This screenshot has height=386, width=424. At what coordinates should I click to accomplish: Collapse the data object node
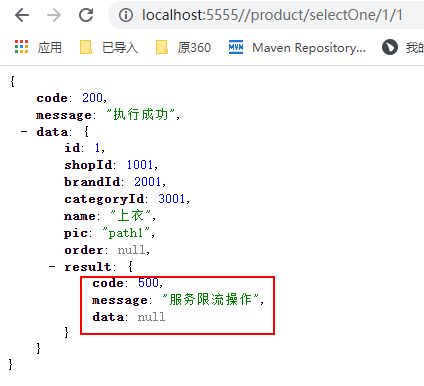click(x=24, y=132)
